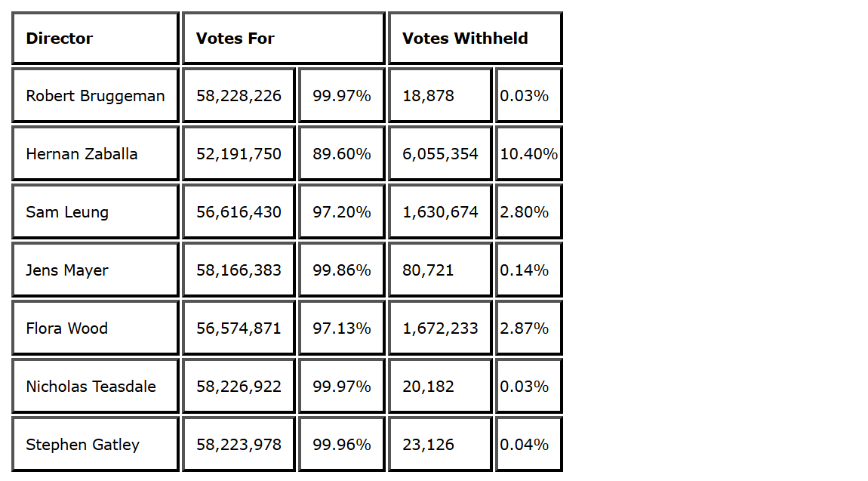Click the Votes For column header
The image size is (868, 481).
pos(283,39)
